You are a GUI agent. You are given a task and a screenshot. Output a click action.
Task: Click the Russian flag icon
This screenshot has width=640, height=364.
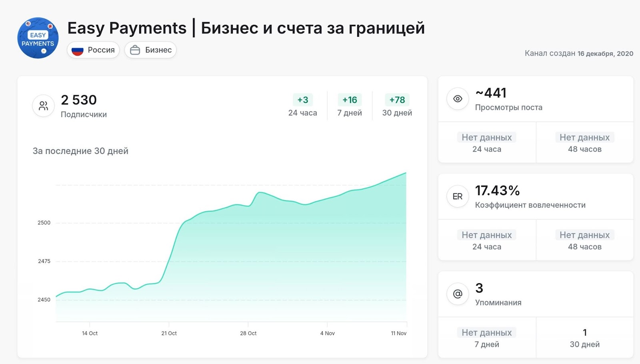click(77, 50)
